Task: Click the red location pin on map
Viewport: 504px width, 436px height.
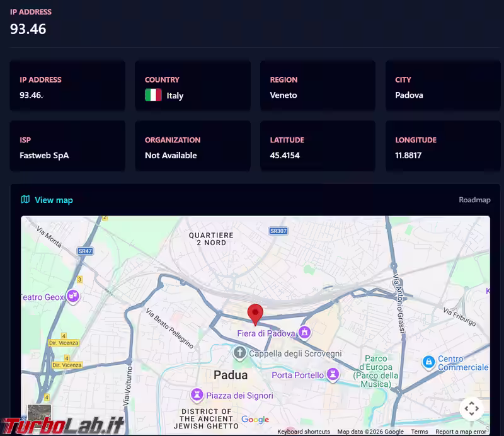Action: [255, 314]
